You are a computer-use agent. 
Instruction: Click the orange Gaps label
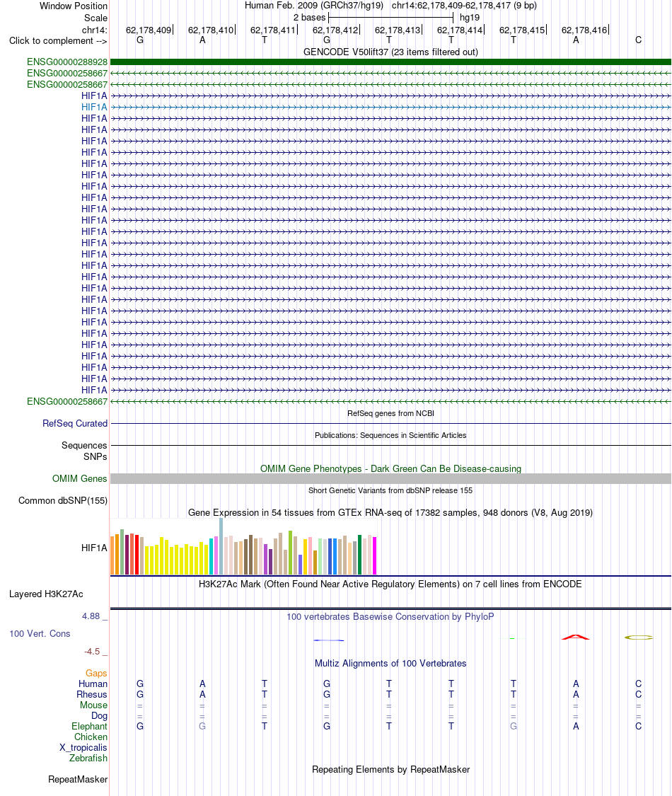96,673
